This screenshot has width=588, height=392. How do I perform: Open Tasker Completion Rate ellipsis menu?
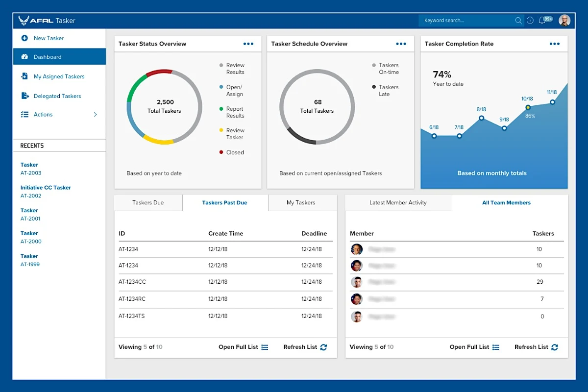point(554,44)
